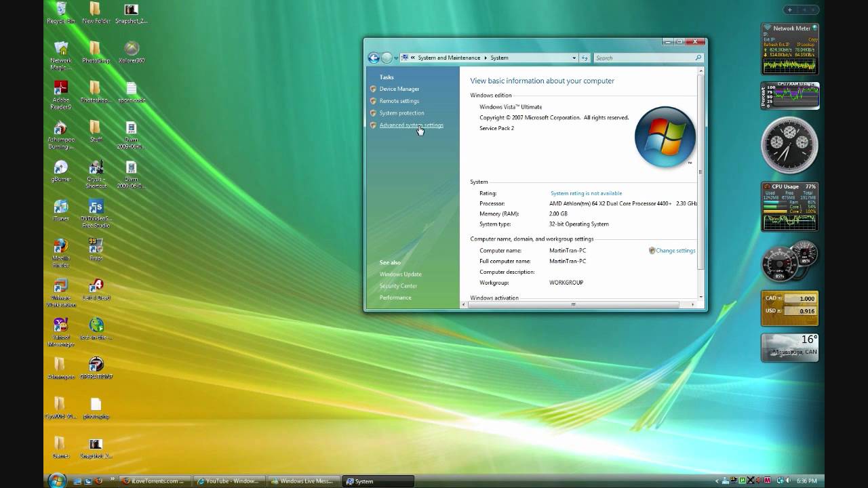The width and height of the screenshot is (868, 488).
Task: Open the Recycle Bin desktop icon
Action: coord(60,12)
